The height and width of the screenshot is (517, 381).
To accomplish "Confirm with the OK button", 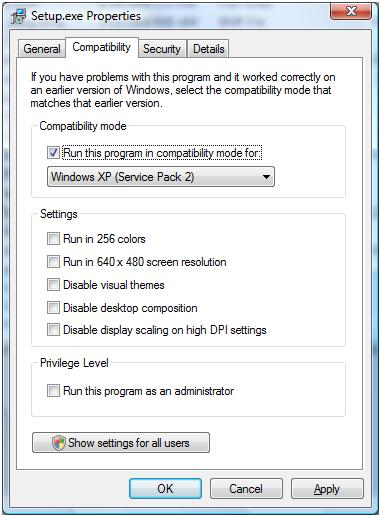I will point(165,489).
